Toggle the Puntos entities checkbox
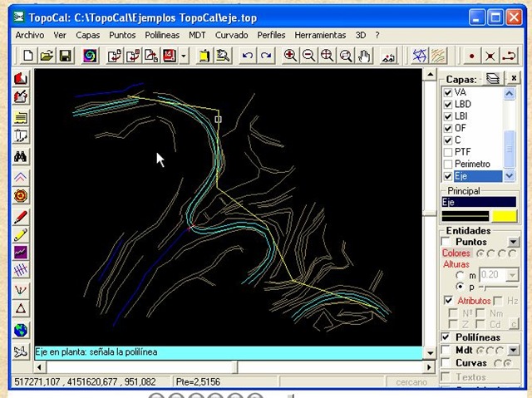The width and height of the screenshot is (532, 398). coord(446,242)
